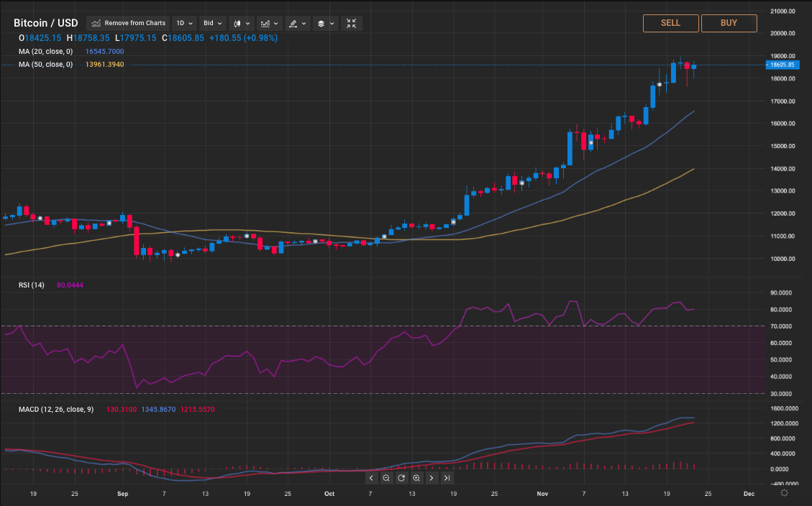
Task: Select the MACD (12, 26, close, 9) legend
Action: (x=56, y=409)
